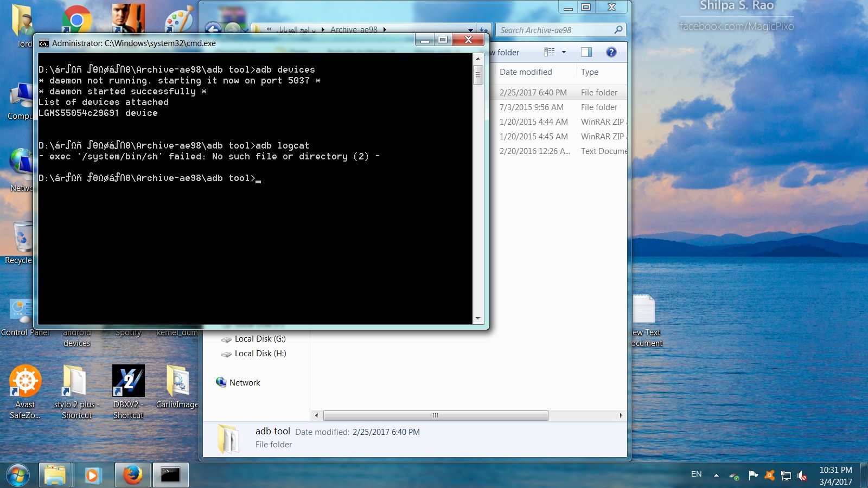Open Avast antivirus tray icon
Viewport: 868px width, 488px height.
tap(769, 476)
